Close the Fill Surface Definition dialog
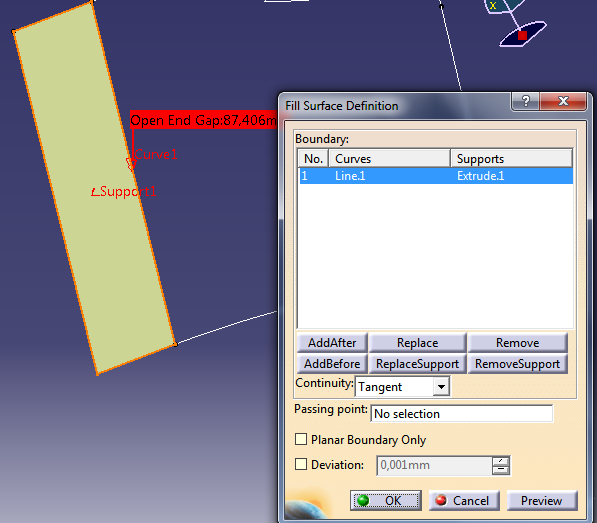The height and width of the screenshot is (523, 597). (x=563, y=101)
